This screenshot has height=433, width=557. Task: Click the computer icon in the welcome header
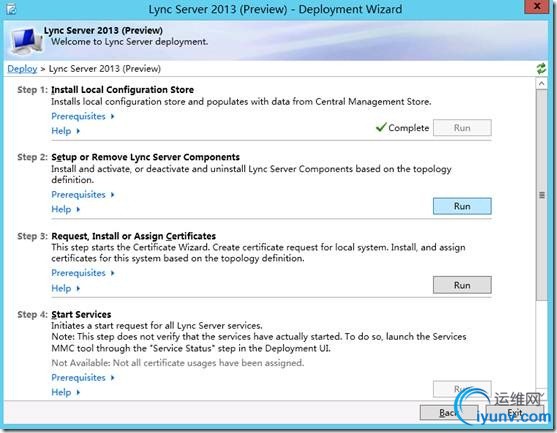[26, 40]
